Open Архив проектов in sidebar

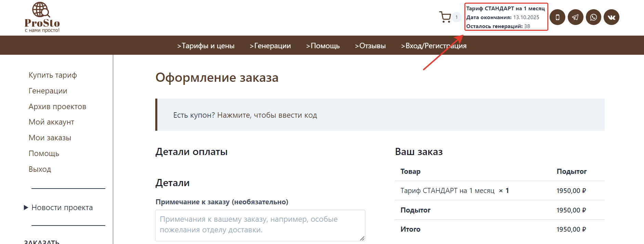[x=57, y=106]
